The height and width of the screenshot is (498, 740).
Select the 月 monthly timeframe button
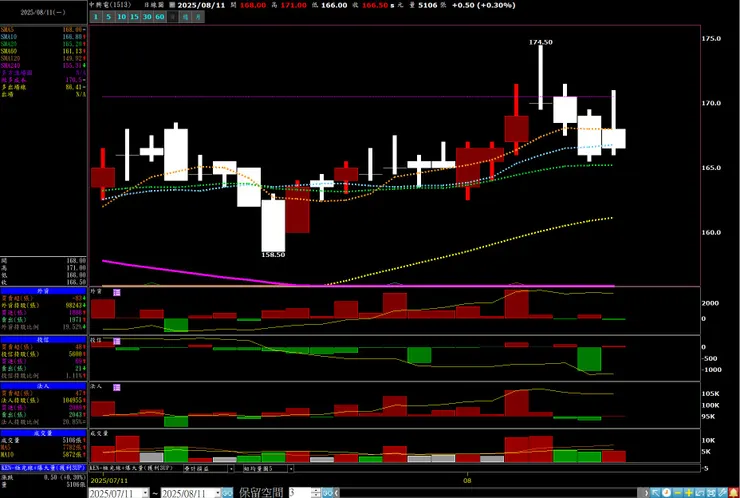coord(199,17)
